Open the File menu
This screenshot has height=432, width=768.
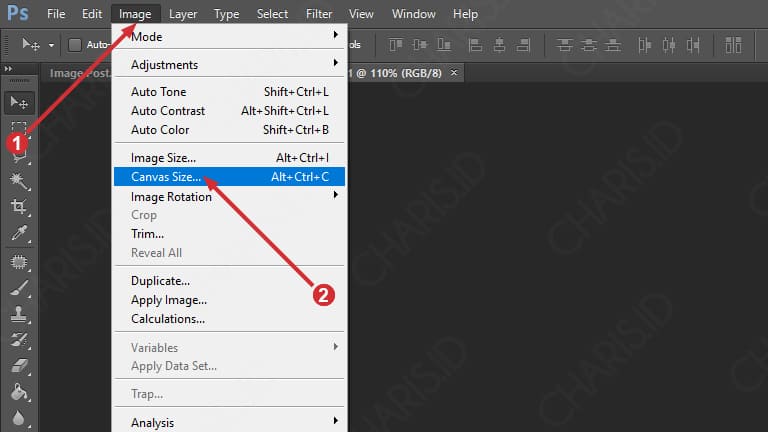tap(56, 14)
